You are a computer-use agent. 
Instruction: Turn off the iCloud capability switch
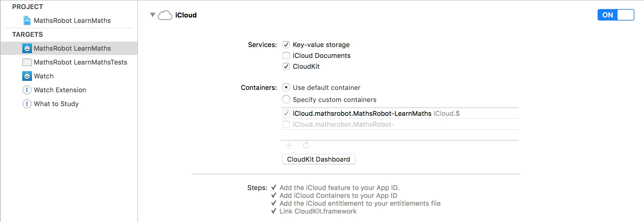[616, 15]
